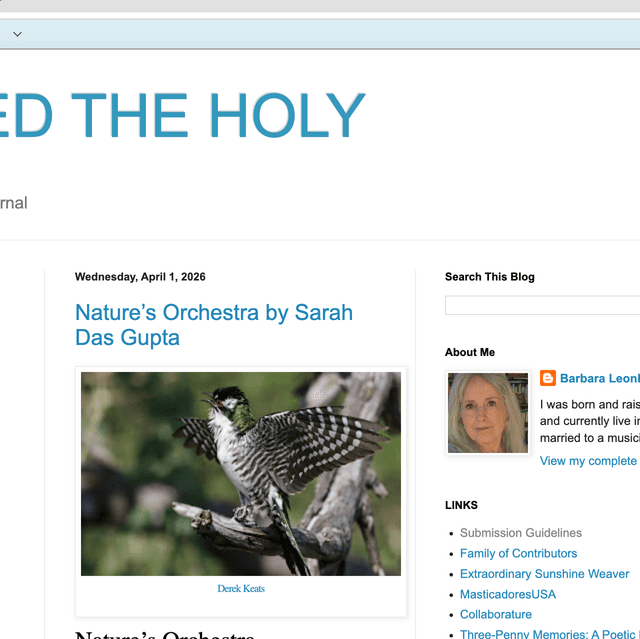Screen dimensions: 640x639
Task: Select the 'LINKS' sidebar heading
Action: pos(461,505)
